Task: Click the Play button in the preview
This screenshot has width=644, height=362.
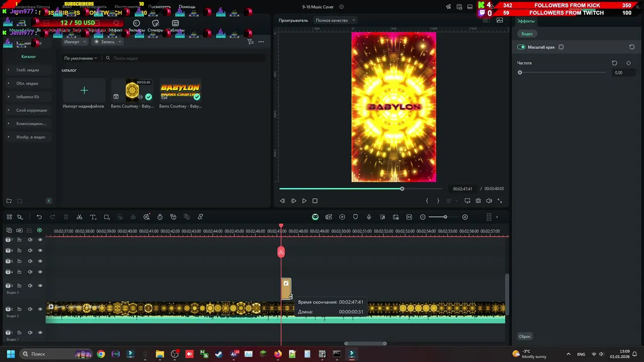Action: 304,201
